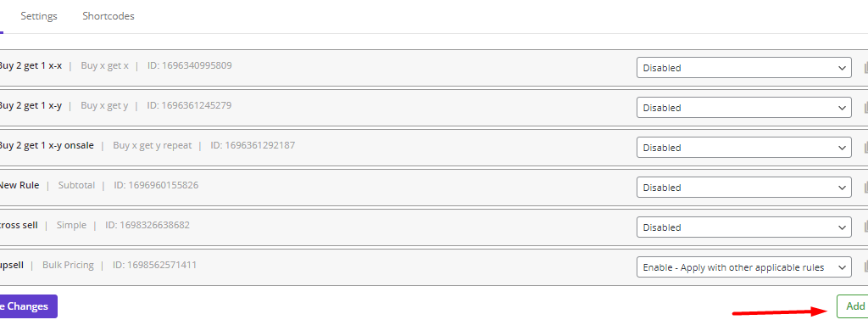Click the purple Save Changes button
868x331 pixels.
[29, 306]
